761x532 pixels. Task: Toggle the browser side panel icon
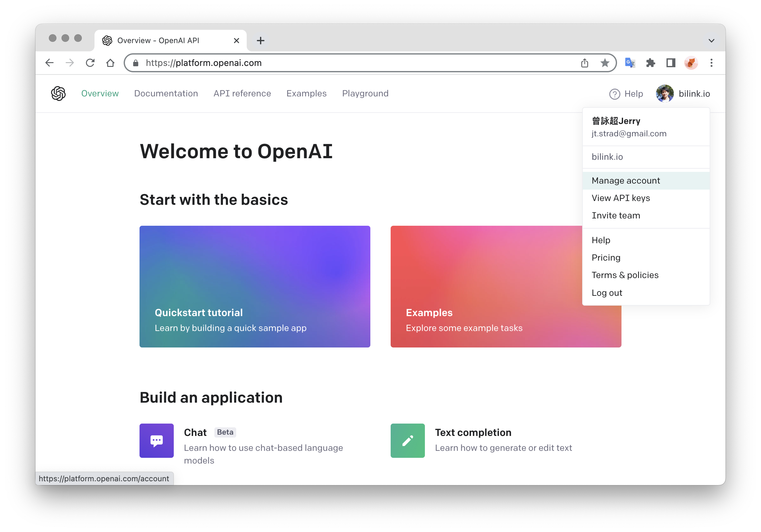pos(671,63)
